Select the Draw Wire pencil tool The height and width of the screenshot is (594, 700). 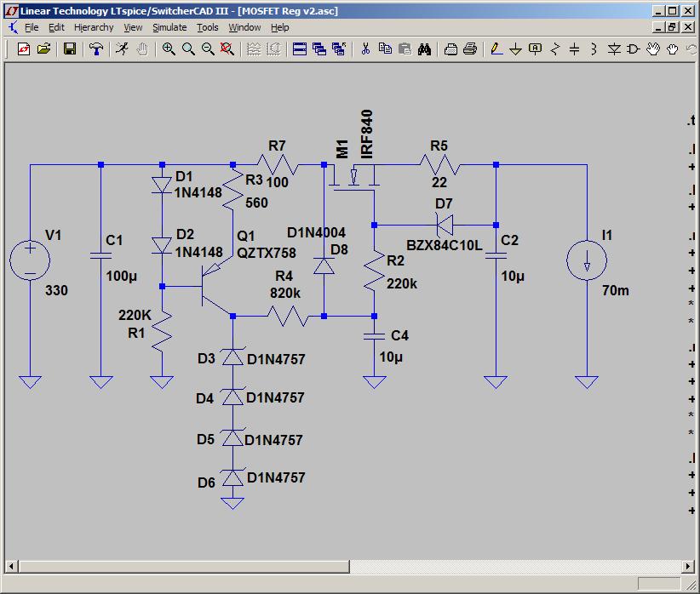(496, 49)
